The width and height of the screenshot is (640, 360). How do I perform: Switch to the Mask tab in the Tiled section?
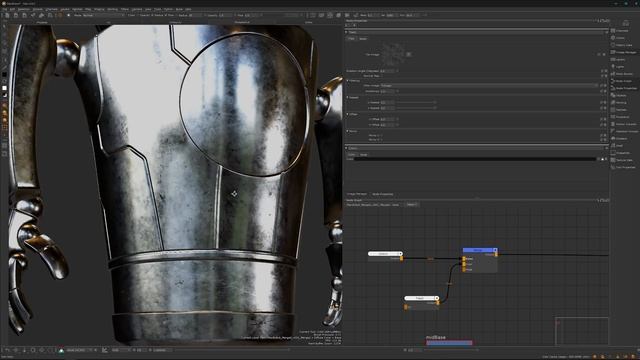pos(363,38)
